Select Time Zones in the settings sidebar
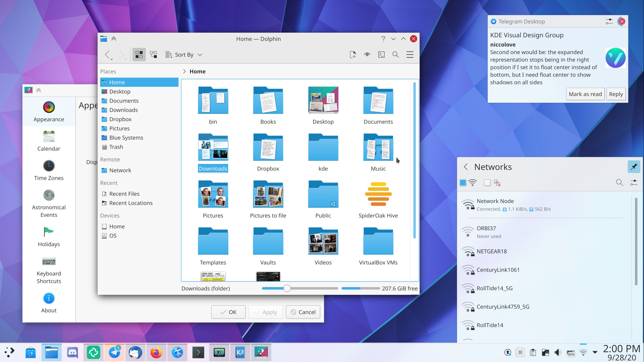 click(x=49, y=171)
